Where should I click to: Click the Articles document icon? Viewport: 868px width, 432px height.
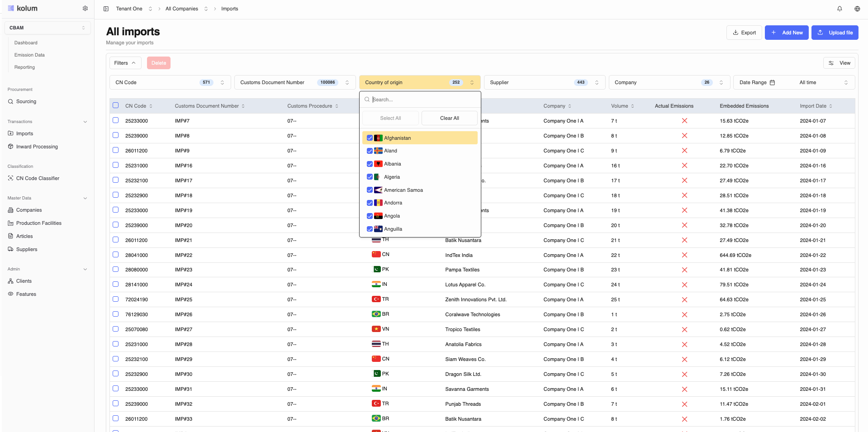click(x=10, y=236)
